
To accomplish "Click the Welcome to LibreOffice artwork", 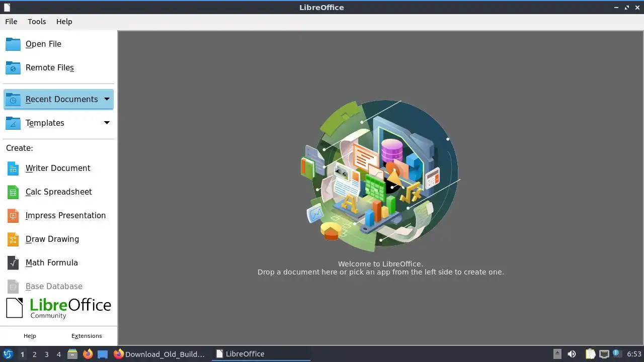I will [x=380, y=176].
